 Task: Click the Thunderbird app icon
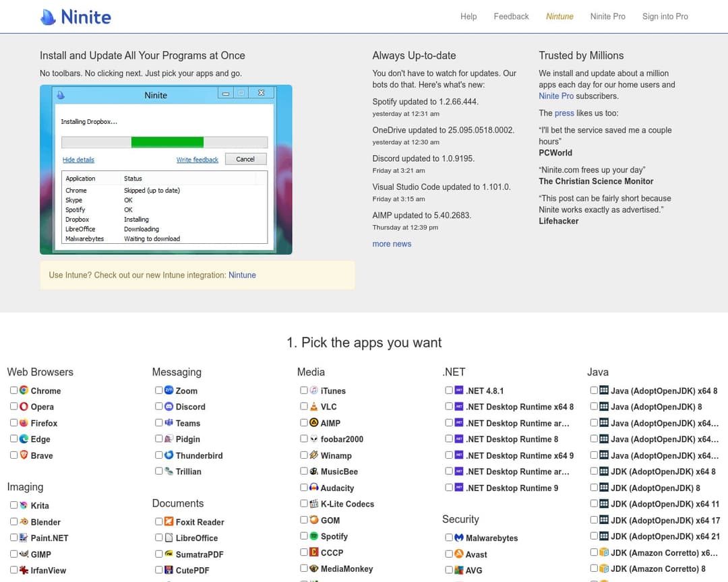(x=169, y=455)
